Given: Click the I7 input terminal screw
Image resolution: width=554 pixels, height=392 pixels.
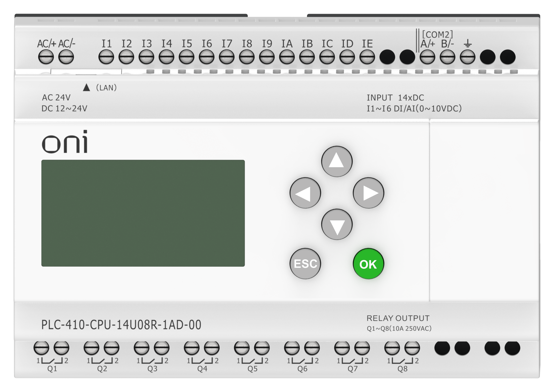Looking at the screenshot, I should coord(226,57).
